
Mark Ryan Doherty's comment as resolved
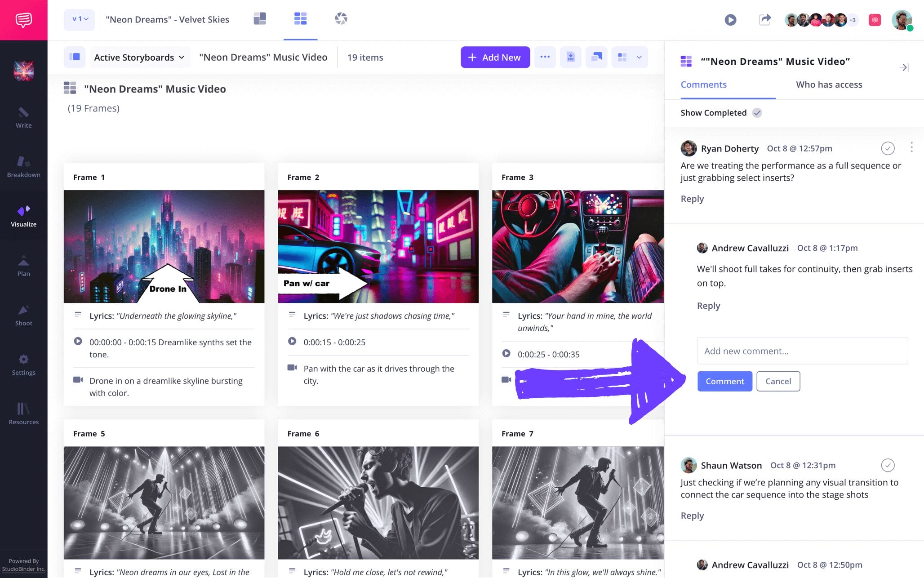point(888,148)
